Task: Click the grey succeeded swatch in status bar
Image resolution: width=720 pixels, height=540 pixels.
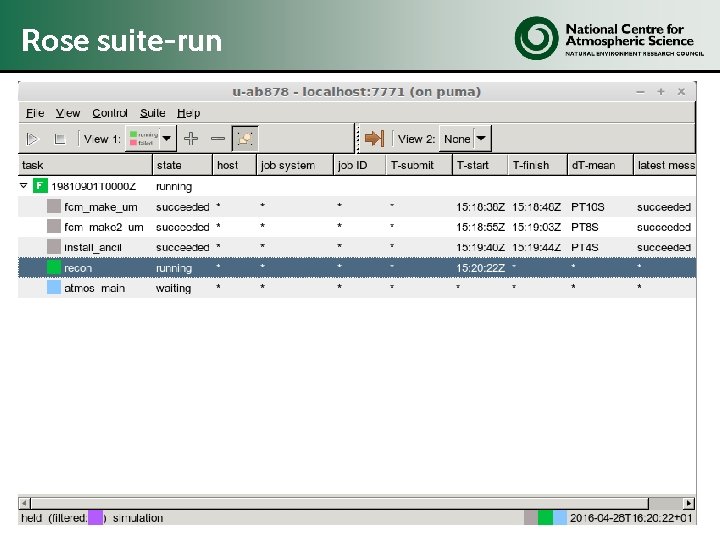Action: (531, 518)
